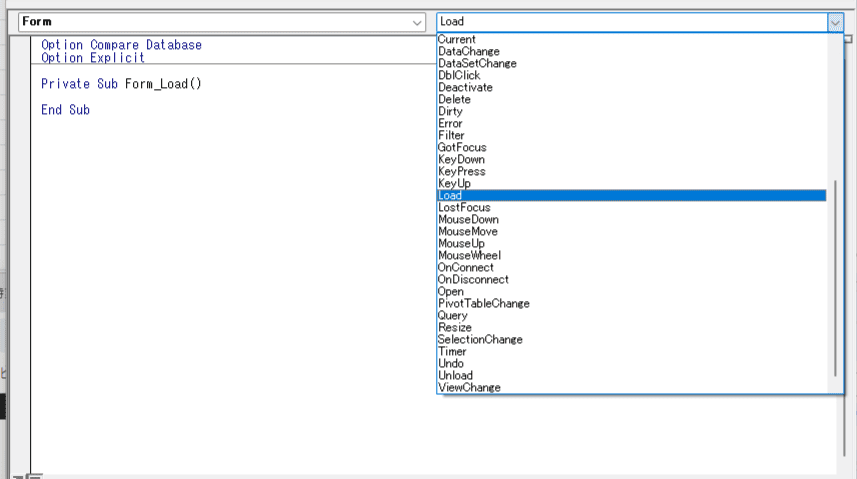Choose Delete event in list
Viewport: 857px width, 479px height.
(632, 100)
